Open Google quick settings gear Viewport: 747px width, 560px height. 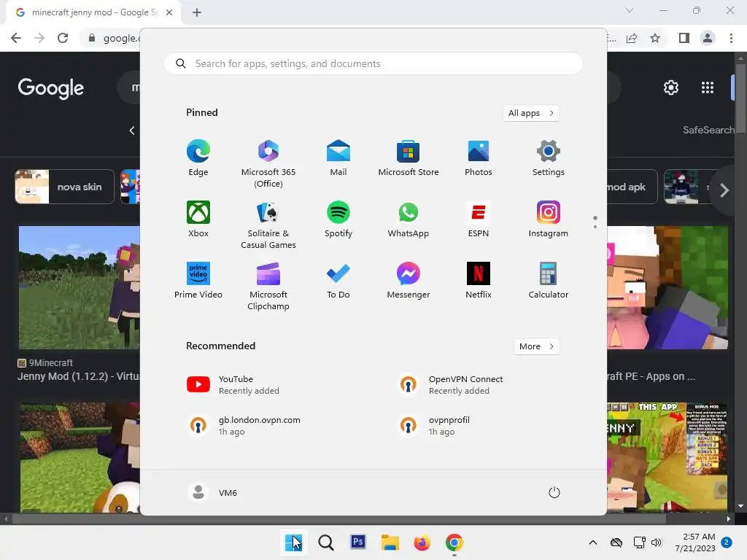tap(671, 87)
